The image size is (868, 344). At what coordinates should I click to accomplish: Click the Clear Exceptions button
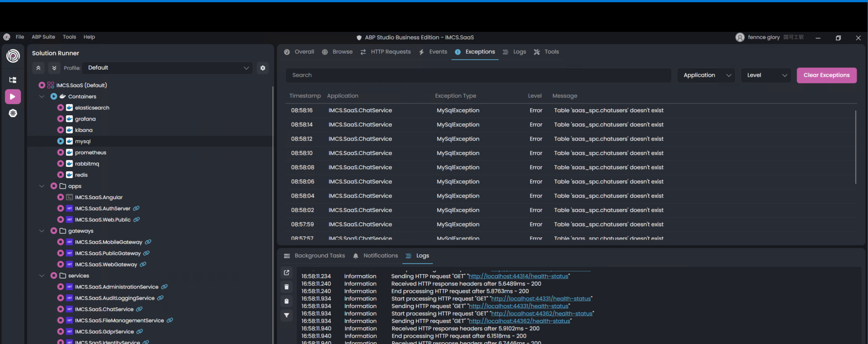click(x=826, y=75)
